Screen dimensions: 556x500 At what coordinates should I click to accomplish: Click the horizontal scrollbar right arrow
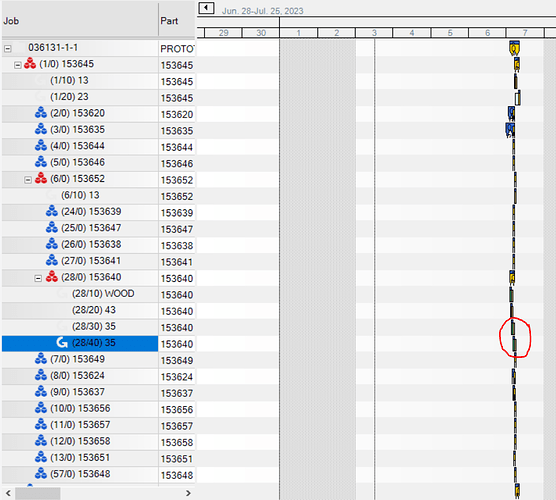pos(188,493)
